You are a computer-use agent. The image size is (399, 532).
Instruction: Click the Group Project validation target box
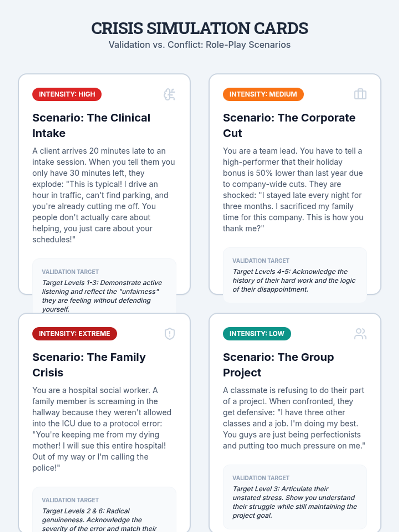pos(295,497)
